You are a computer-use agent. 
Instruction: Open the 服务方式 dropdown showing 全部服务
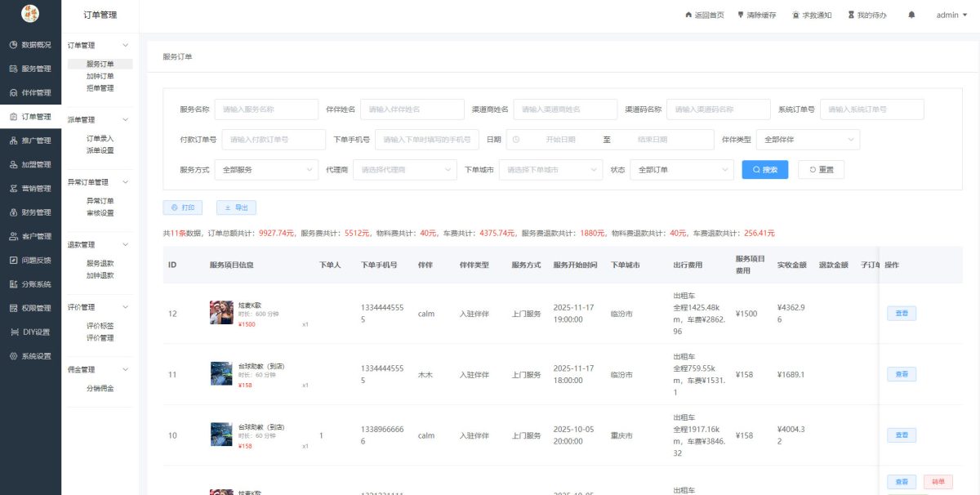[266, 170]
